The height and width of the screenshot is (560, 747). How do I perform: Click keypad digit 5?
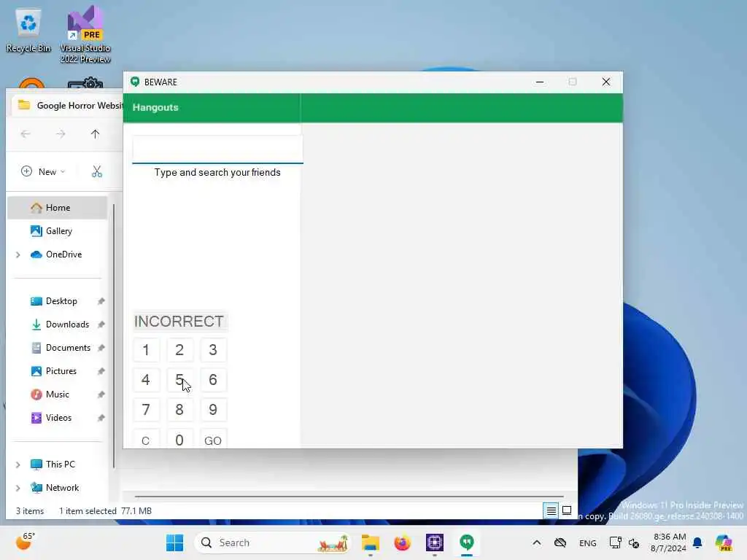[179, 379]
